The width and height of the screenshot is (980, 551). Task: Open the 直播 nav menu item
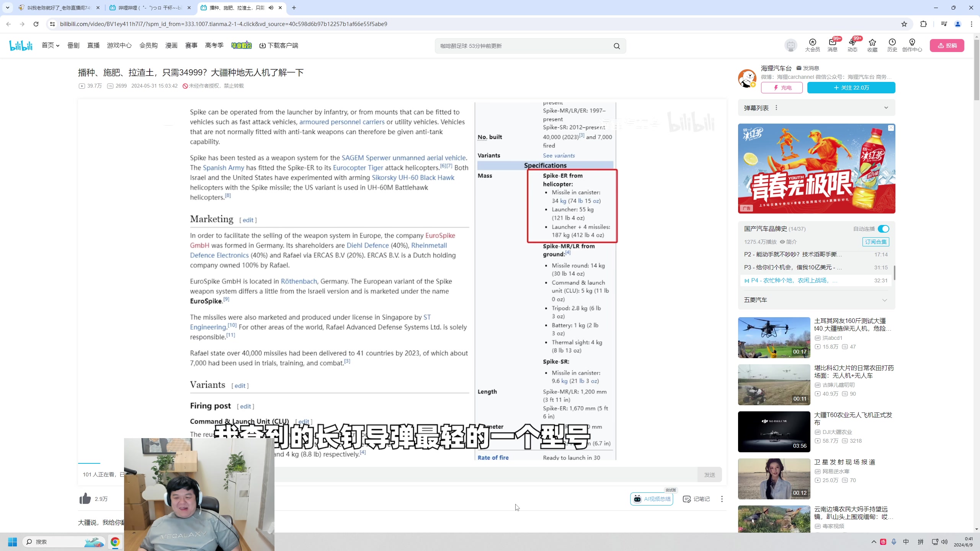pyautogui.click(x=93, y=45)
